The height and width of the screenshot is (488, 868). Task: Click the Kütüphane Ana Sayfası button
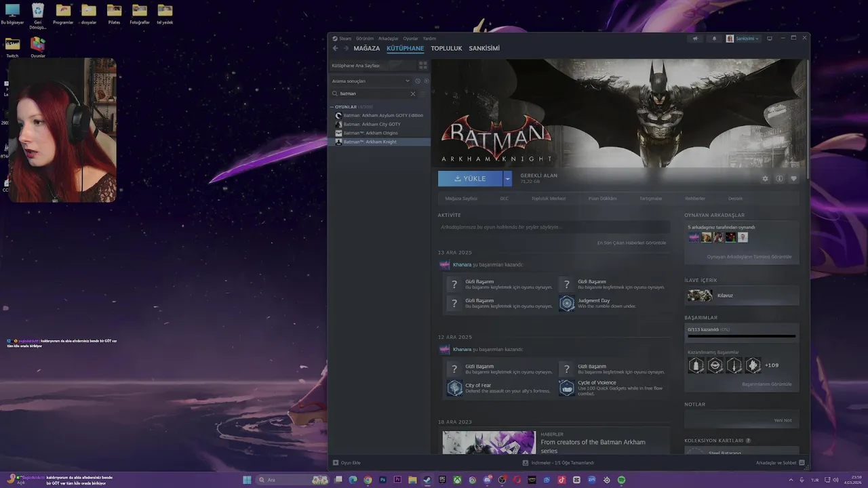click(x=372, y=66)
